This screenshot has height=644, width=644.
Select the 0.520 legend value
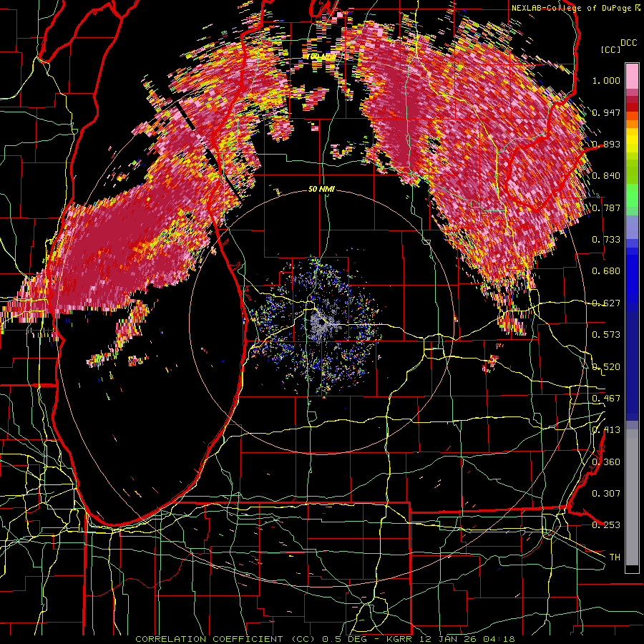tap(606, 367)
